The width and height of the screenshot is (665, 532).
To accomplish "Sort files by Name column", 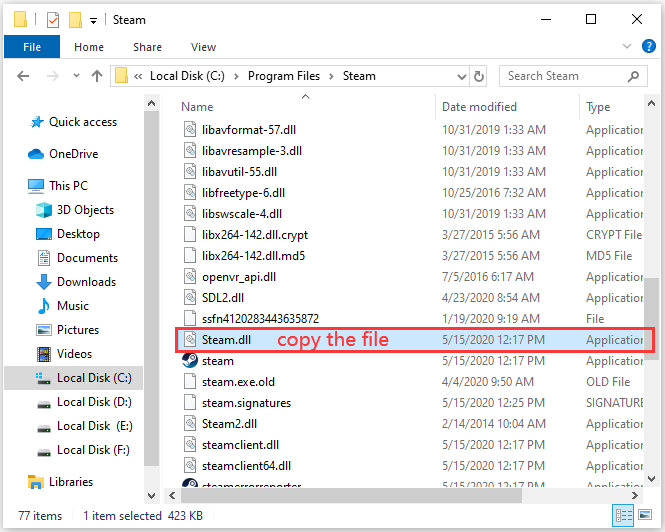I will pos(197,107).
